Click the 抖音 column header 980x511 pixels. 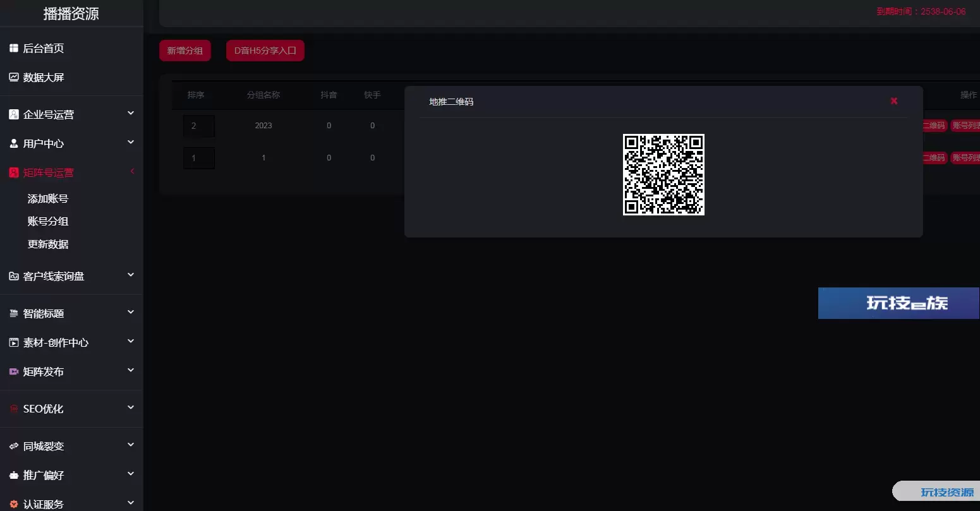tap(329, 95)
